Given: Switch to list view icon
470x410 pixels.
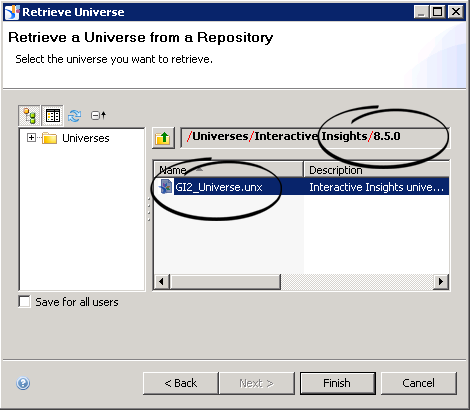Looking at the screenshot, I should coord(53,116).
